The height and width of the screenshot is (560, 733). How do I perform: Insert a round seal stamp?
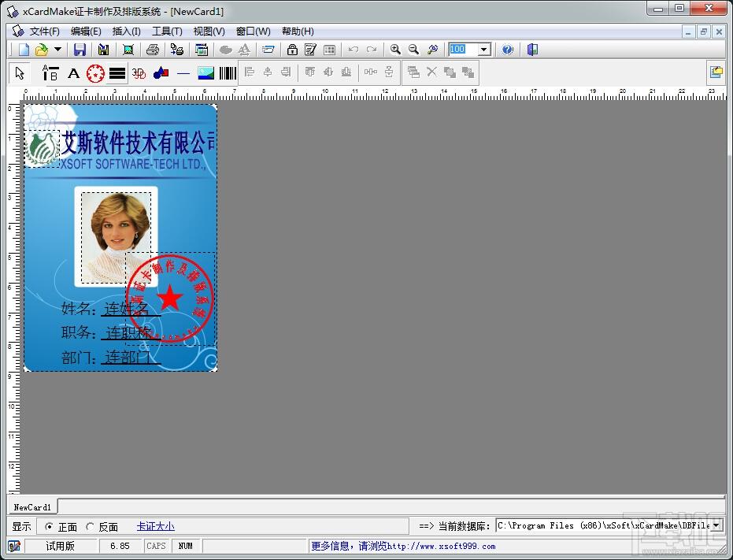click(x=95, y=73)
